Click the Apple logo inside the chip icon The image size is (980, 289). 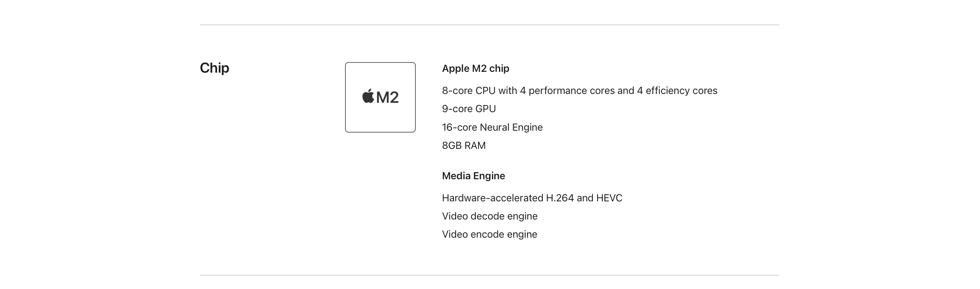(x=368, y=96)
